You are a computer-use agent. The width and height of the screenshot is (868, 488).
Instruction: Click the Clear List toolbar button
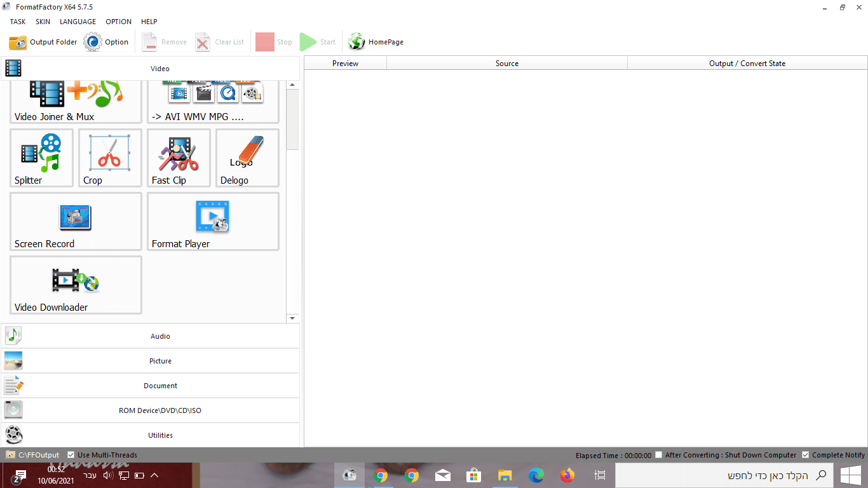[x=220, y=42]
